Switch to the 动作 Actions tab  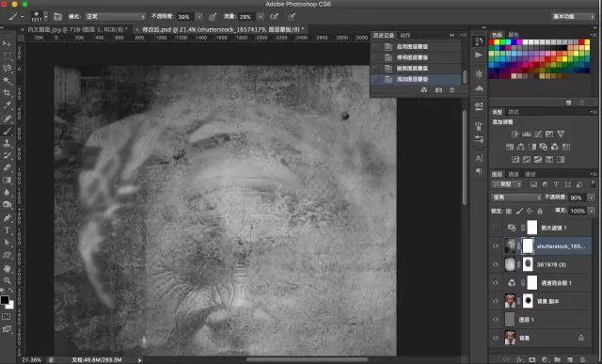(405, 35)
